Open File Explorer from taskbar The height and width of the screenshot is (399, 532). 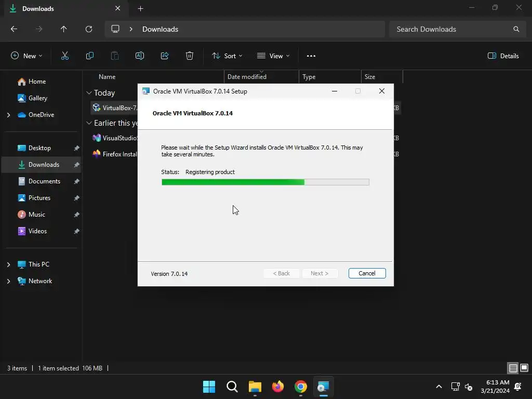point(255,387)
